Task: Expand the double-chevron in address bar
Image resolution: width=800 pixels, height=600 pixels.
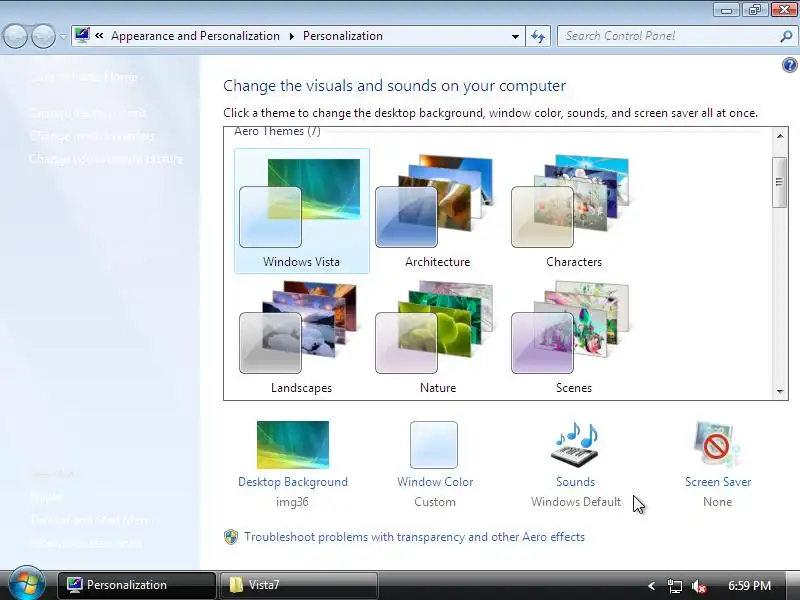Action: click(x=99, y=36)
